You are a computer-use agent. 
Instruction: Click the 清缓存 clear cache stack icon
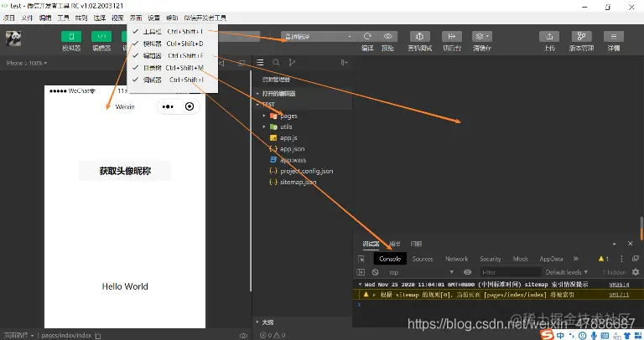point(482,37)
